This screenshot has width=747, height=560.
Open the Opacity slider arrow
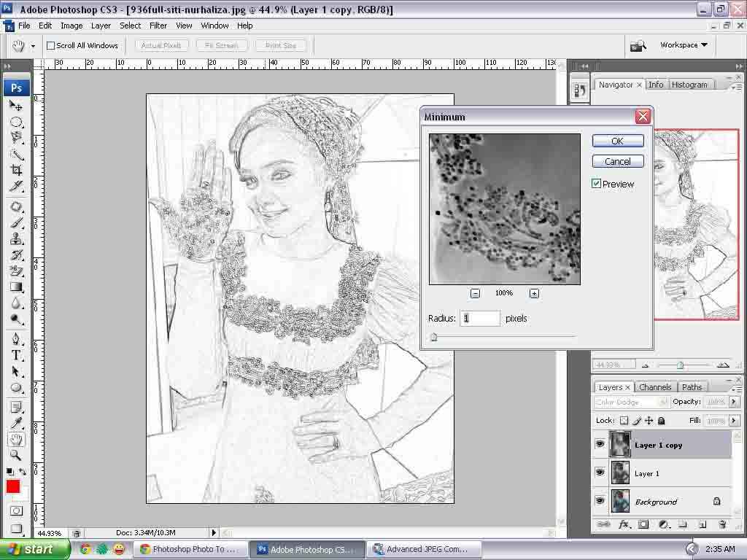click(734, 402)
